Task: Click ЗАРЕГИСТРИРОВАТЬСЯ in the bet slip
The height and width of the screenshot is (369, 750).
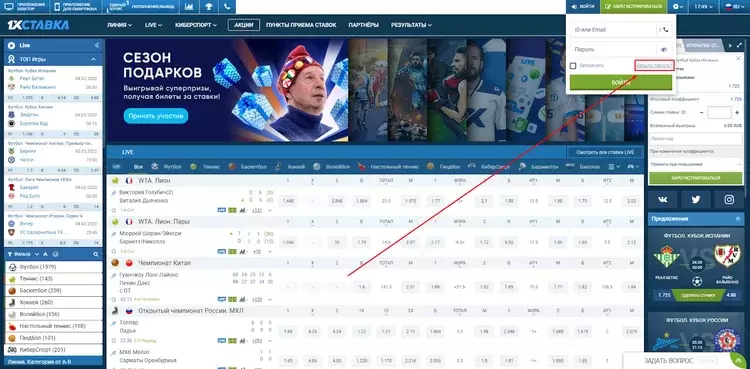Action: (695, 178)
